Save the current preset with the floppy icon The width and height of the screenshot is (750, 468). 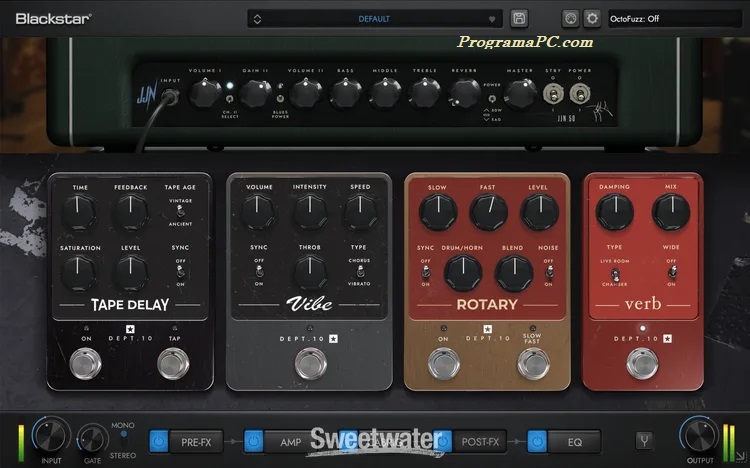(x=519, y=19)
